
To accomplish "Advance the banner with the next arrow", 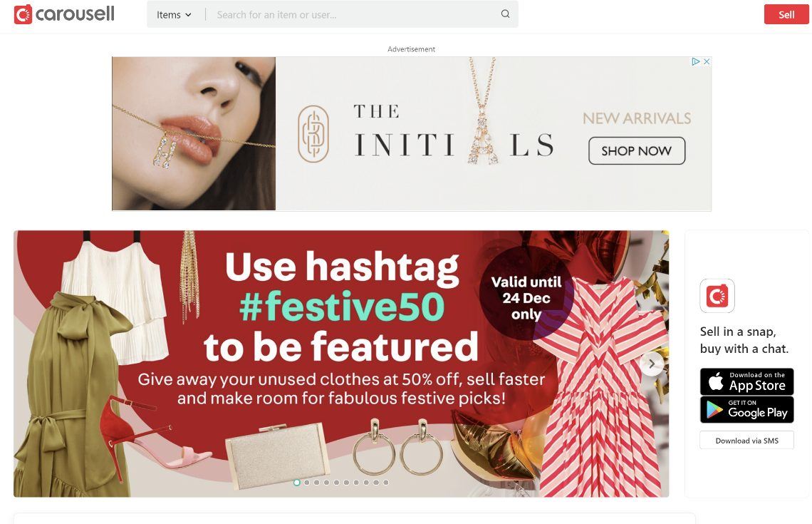I will coord(652,364).
